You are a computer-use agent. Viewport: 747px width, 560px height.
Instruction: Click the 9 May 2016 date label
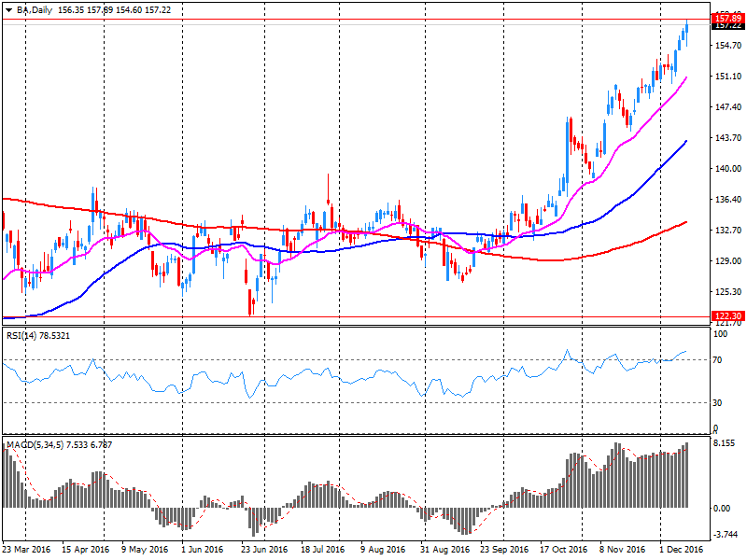[x=145, y=550]
